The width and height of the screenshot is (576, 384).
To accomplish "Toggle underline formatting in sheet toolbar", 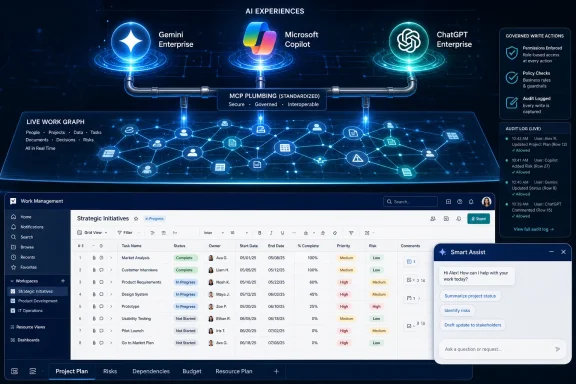I will 282,233.
